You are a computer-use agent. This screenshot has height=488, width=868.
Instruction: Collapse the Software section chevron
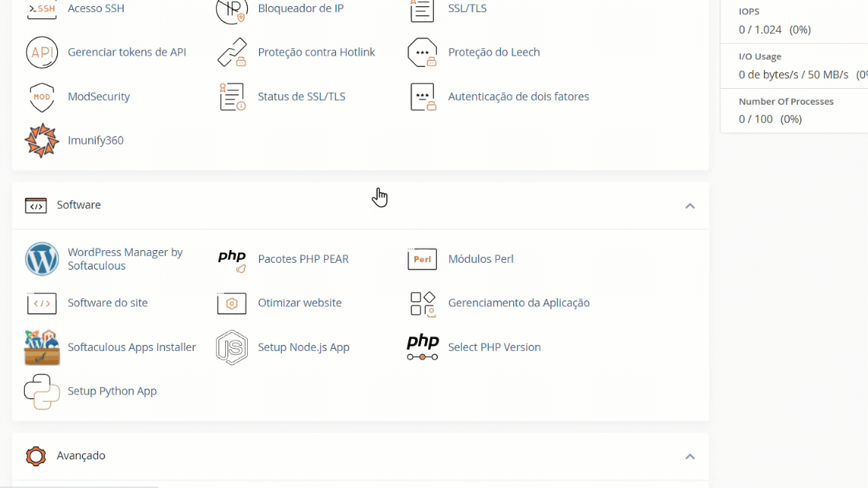[689, 206]
